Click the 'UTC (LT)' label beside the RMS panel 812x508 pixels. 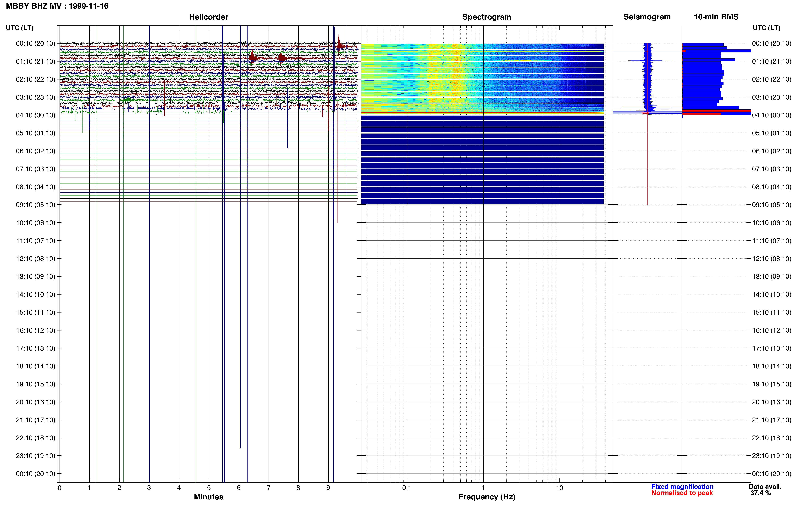point(766,28)
